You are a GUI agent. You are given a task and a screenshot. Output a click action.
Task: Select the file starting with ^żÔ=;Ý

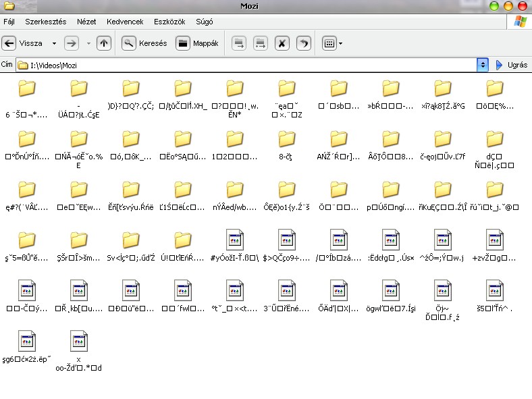(443, 246)
